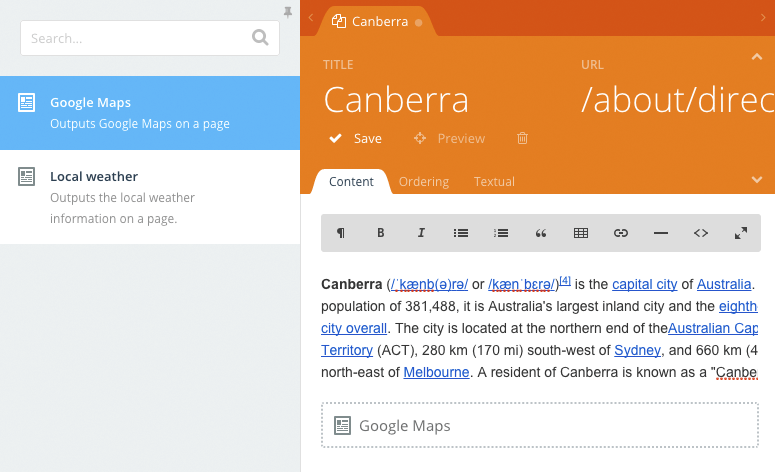This screenshot has height=473, width=775.
Task: Switch to the Ordering tab
Action: tap(424, 182)
